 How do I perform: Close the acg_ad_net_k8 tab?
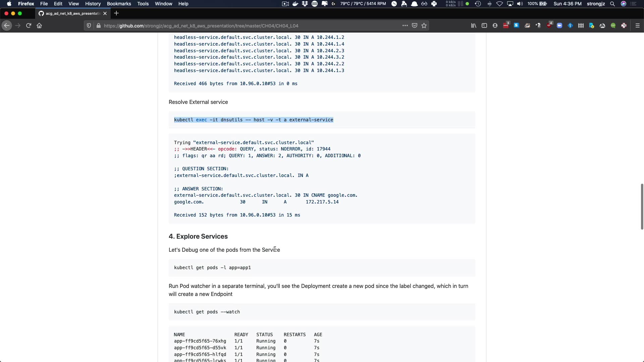(105, 13)
